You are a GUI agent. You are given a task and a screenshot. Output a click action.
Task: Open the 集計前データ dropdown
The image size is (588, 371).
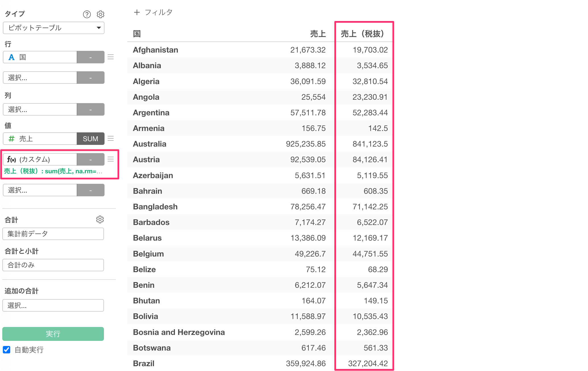click(53, 234)
